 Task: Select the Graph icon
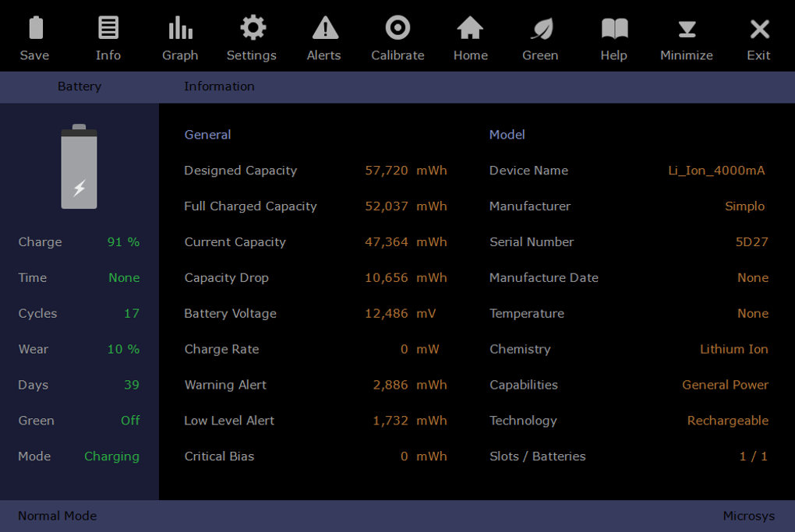pos(180,35)
